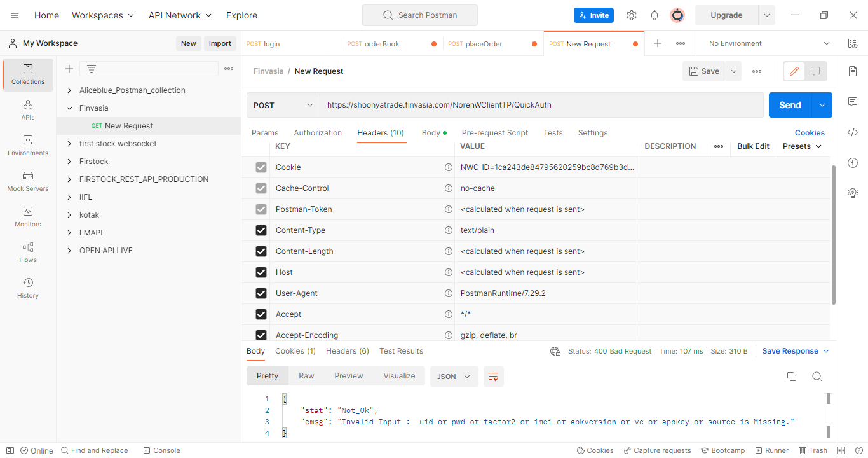Toggle the Cookie header checkbox
The height and width of the screenshot is (458, 868).
coord(261,167)
